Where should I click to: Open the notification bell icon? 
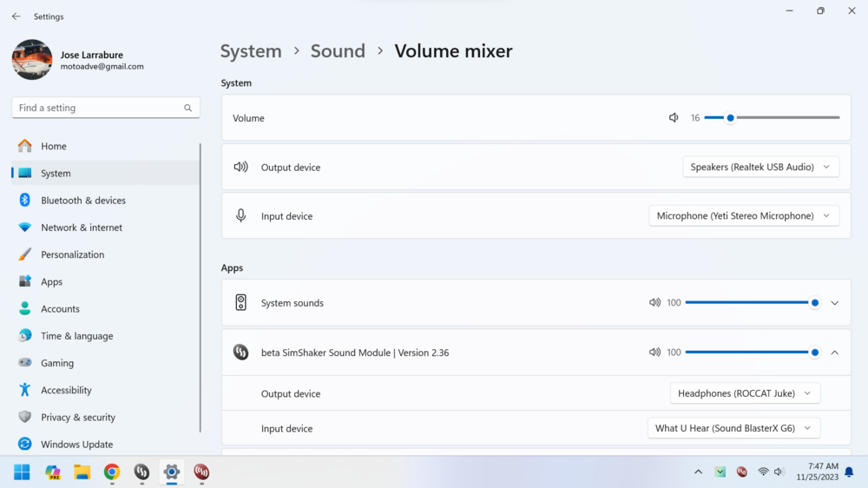tap(849, 472)
